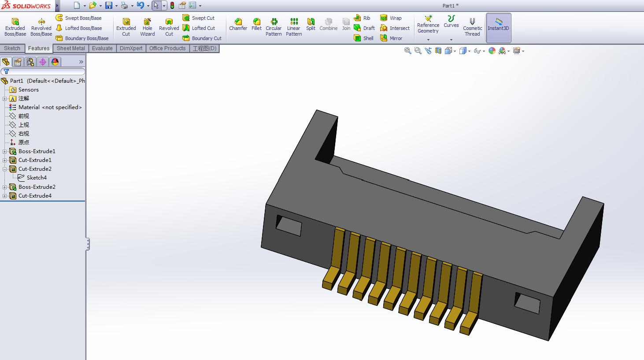Viewport: 644px width, 360px height.
Task: Activate the Section View icon
Action: coord(438,51)
